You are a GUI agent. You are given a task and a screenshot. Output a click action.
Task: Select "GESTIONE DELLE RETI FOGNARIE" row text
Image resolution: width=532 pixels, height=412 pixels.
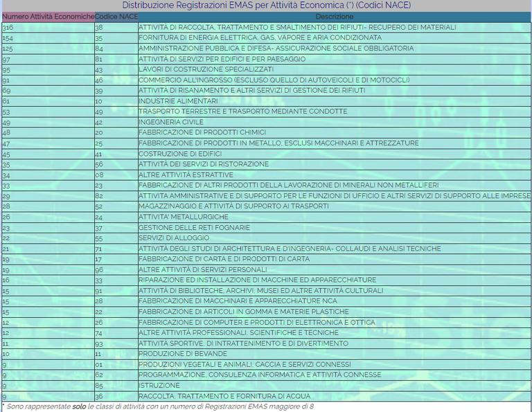pos(194,228)
